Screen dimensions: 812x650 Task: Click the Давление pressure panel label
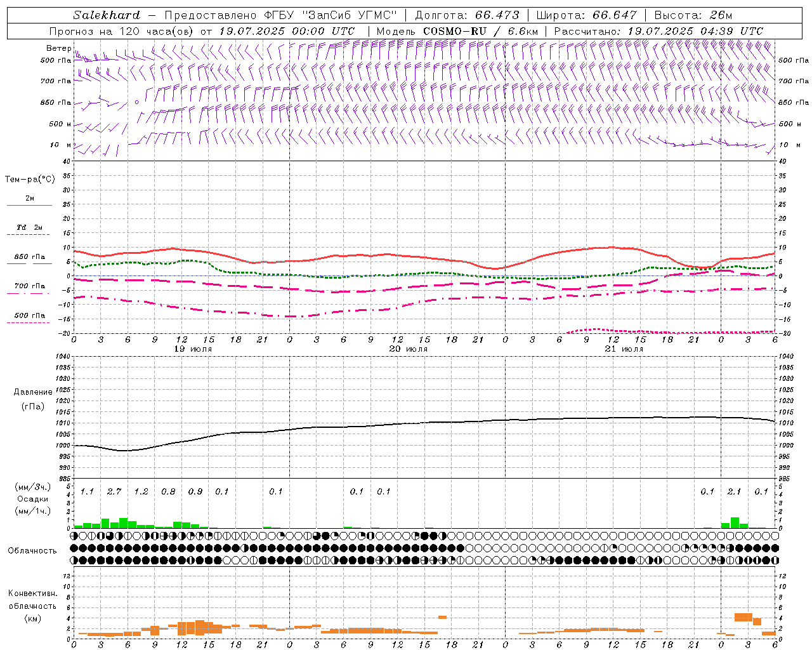tap(33, 392)
